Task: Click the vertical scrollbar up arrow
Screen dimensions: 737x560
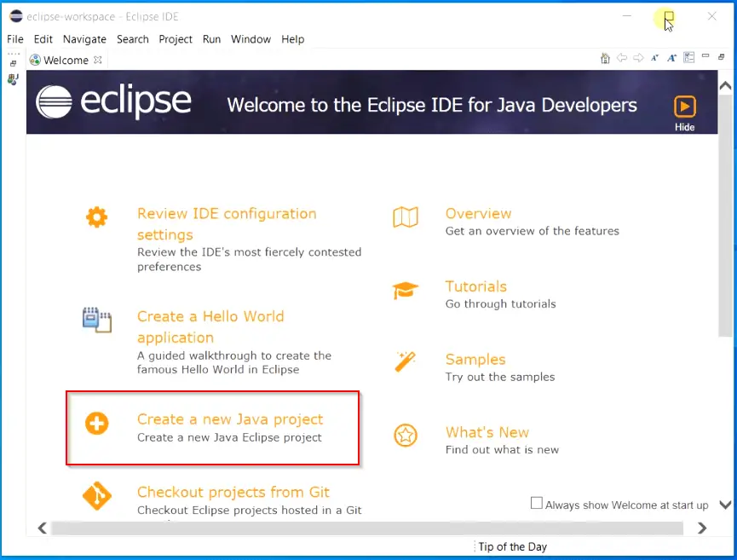Action: [725, 85]
